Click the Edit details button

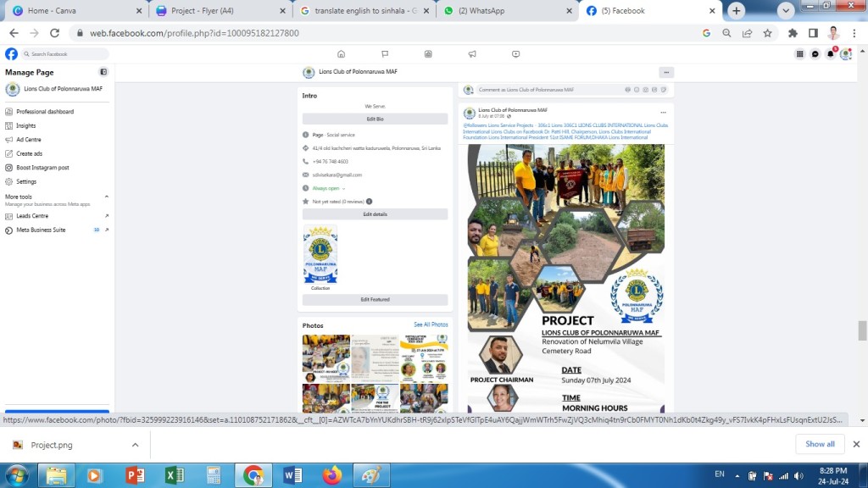coord(375,214)
